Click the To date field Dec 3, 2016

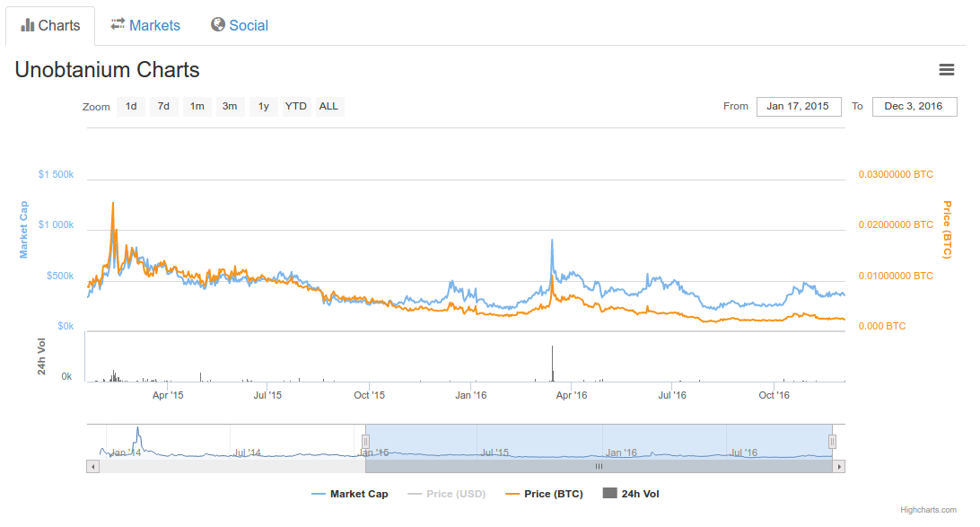tap(914, 106)
